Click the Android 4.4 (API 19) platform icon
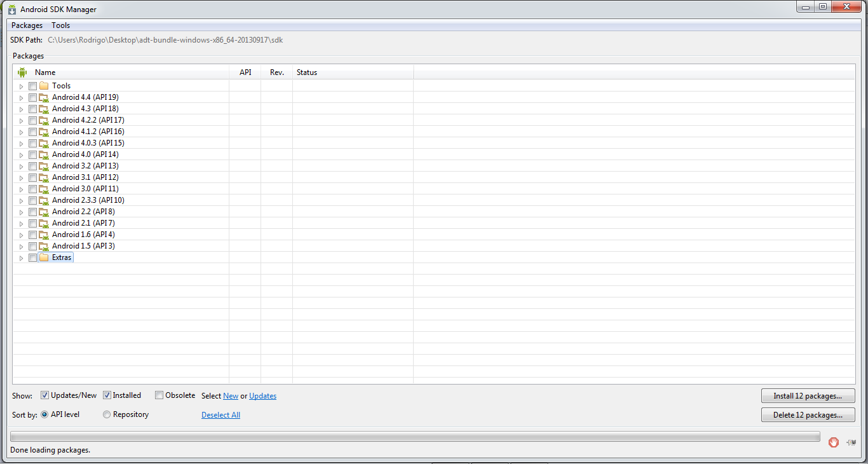868x464 pixels. [x=44, y=97]
